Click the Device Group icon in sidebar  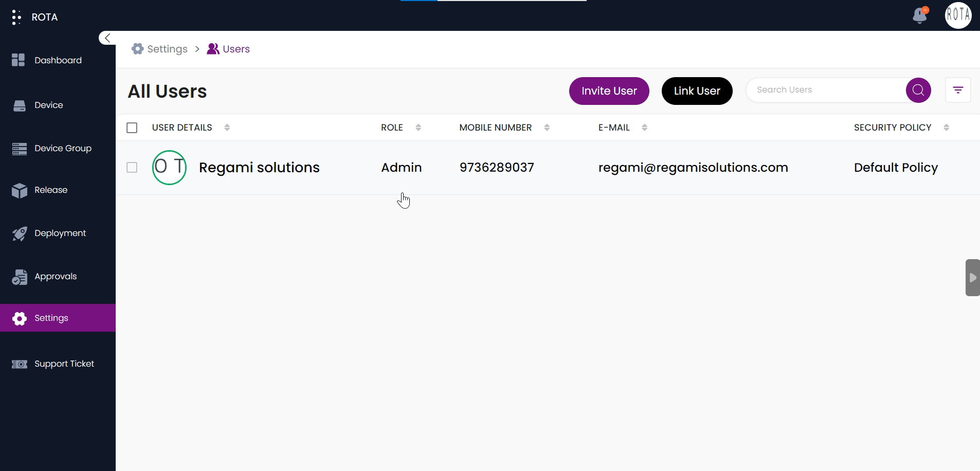click(20, 149)
